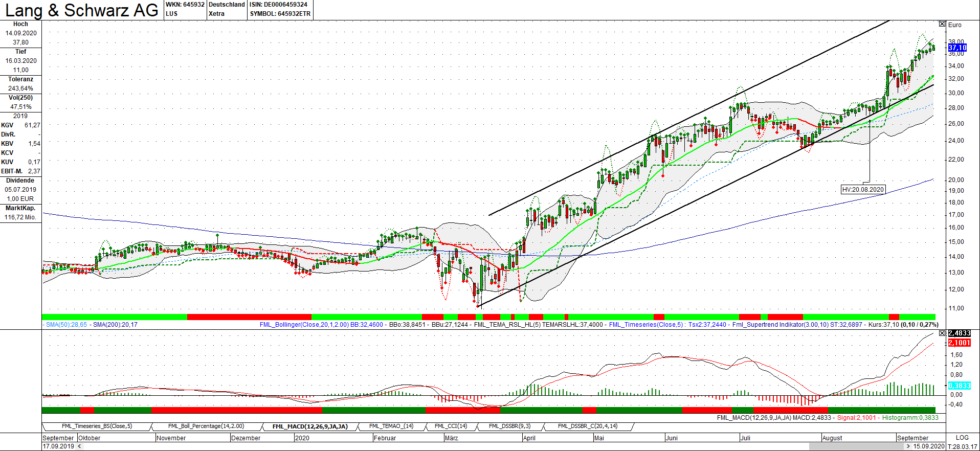
Task: Click the horizontal time scrollbar thumb
Action: point(857,446)
